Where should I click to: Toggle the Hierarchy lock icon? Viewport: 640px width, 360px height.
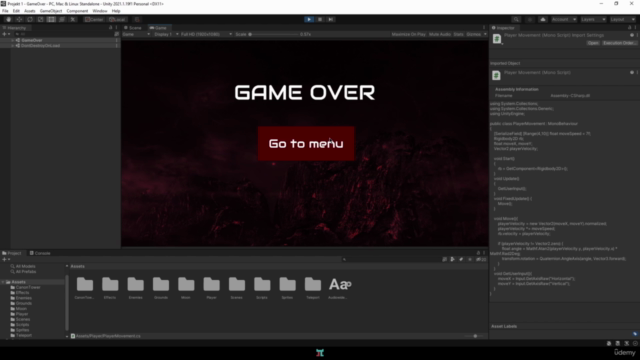click(x=110, y=28)
